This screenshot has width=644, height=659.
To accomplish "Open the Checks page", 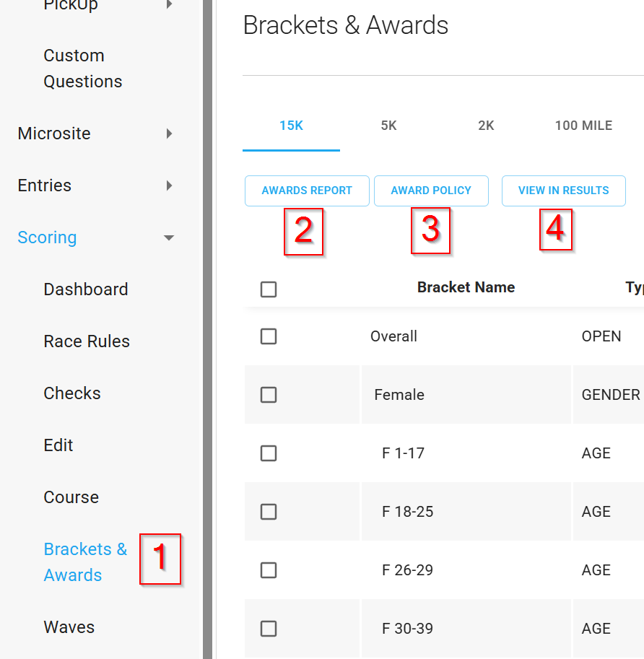I will point(72,393).
